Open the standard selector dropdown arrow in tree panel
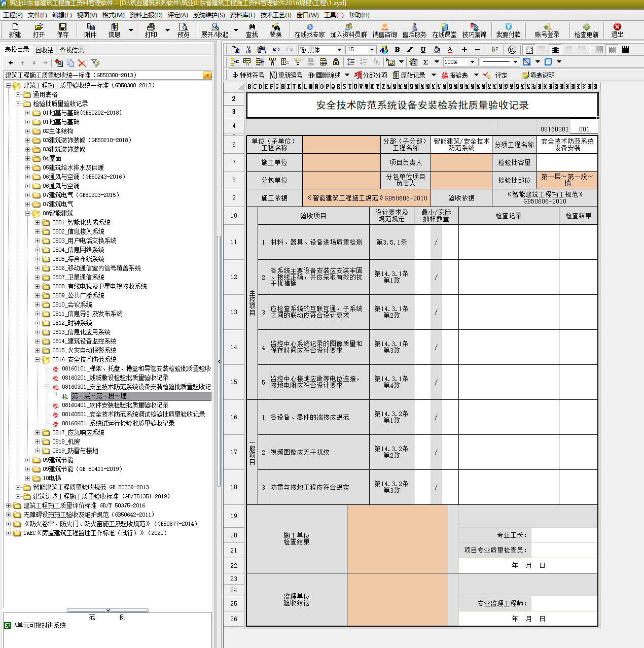The height and width of the screenshot is (648, 644). pyautogui.click(x=207, y=75)
